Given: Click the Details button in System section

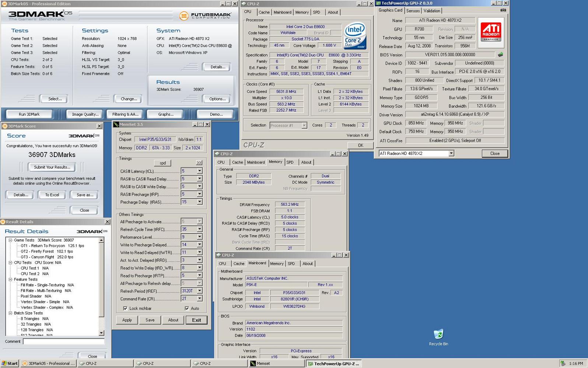Looking at the screenshot, I should coord(218,67).
